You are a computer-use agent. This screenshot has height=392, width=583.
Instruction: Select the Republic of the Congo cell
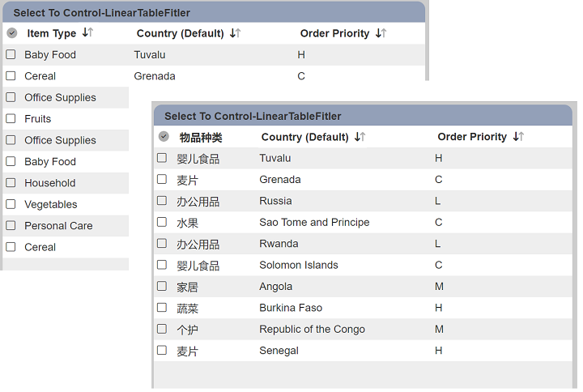pos(312,329)
